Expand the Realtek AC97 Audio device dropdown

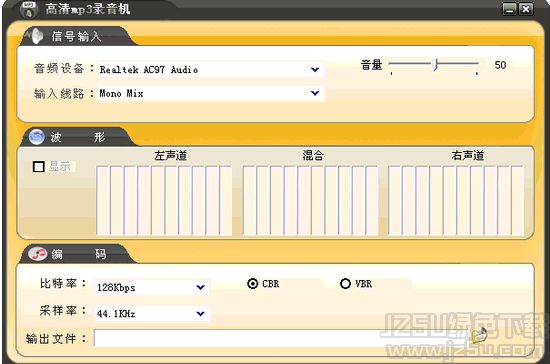(315, 69)
